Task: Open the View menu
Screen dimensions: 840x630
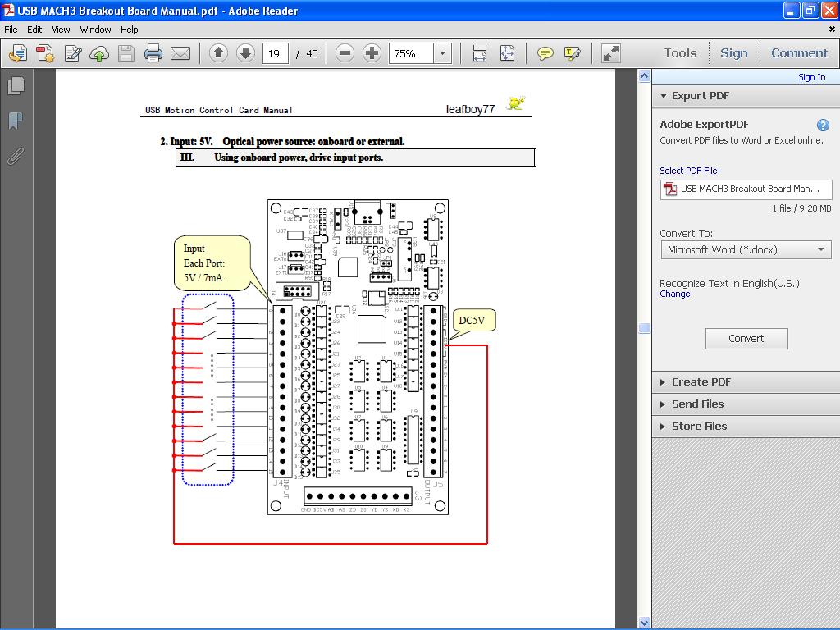Action: 61,30
